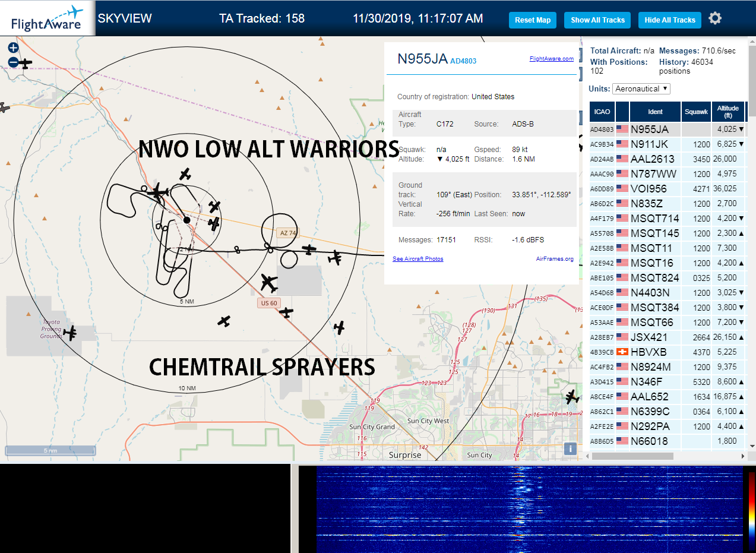Click the US flag in the JSX421 row

point(622,337)
